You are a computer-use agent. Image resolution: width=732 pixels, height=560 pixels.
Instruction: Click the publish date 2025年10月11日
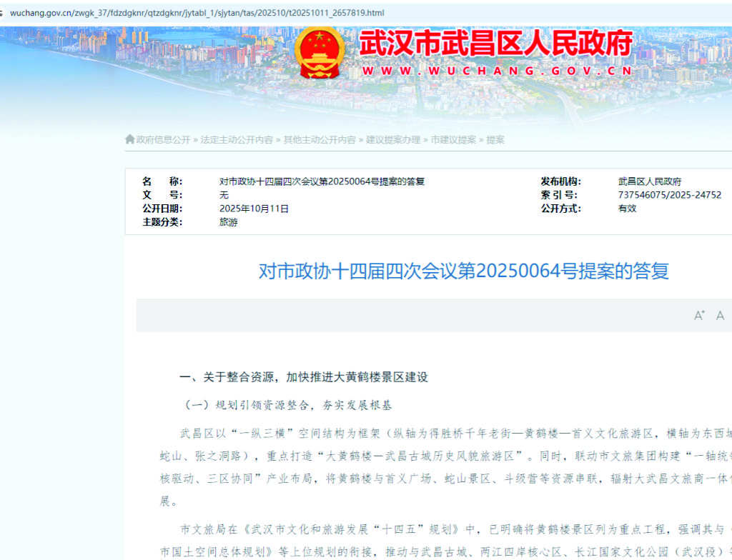(x=254, y=209)
